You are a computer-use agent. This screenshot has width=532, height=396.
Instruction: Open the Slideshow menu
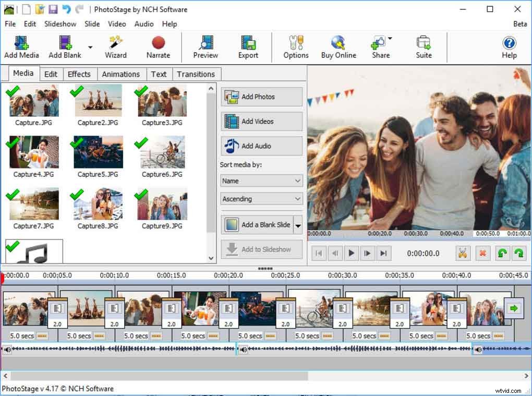60,24
